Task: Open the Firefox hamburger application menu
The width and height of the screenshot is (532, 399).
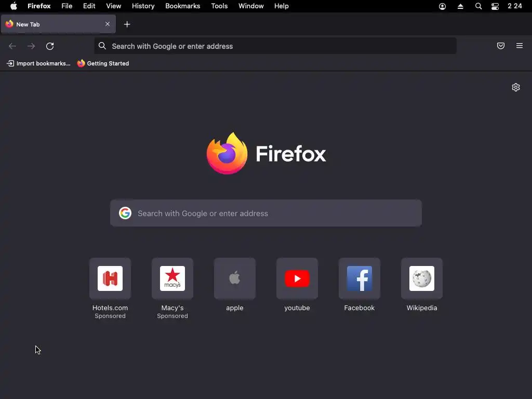Action: click(x=520, y=46)
